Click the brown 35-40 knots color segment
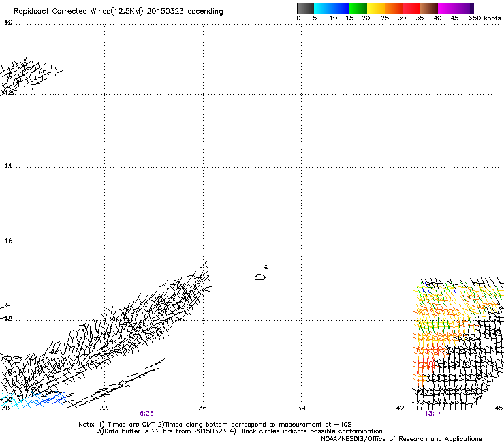The height and width of the screenshot is (443, 504). [429, 8]
